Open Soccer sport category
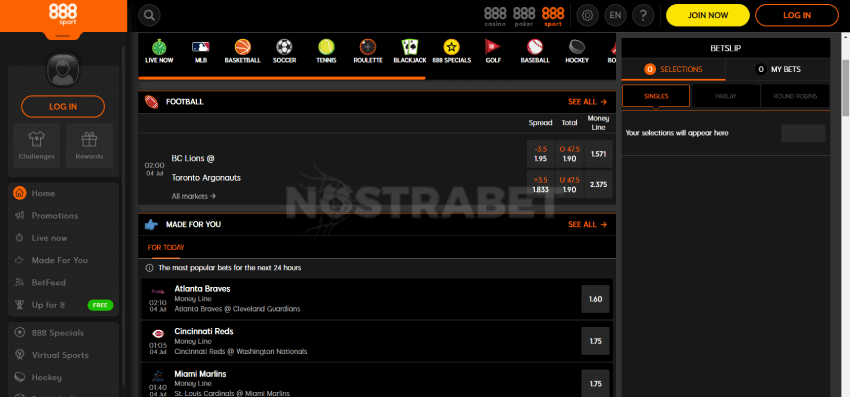Screen dimensions: 850x397 pyautogui.click(x=285, y=52)
